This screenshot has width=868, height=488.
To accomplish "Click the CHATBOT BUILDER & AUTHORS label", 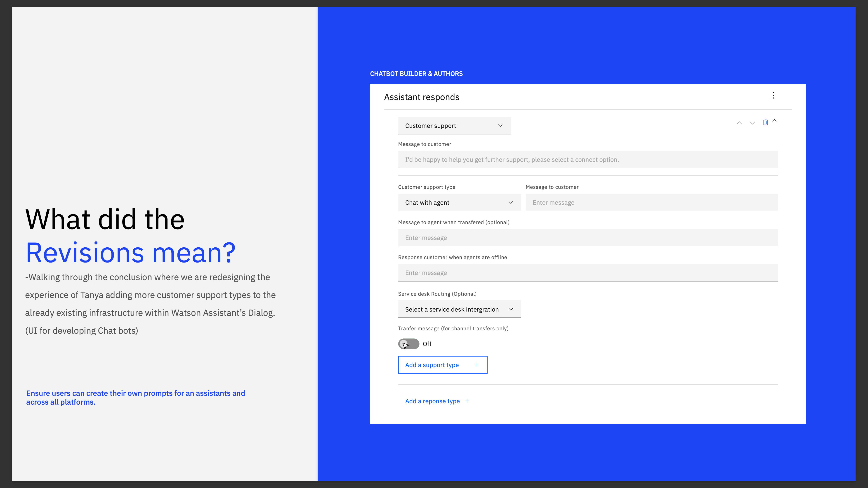I will pos(416,74).
